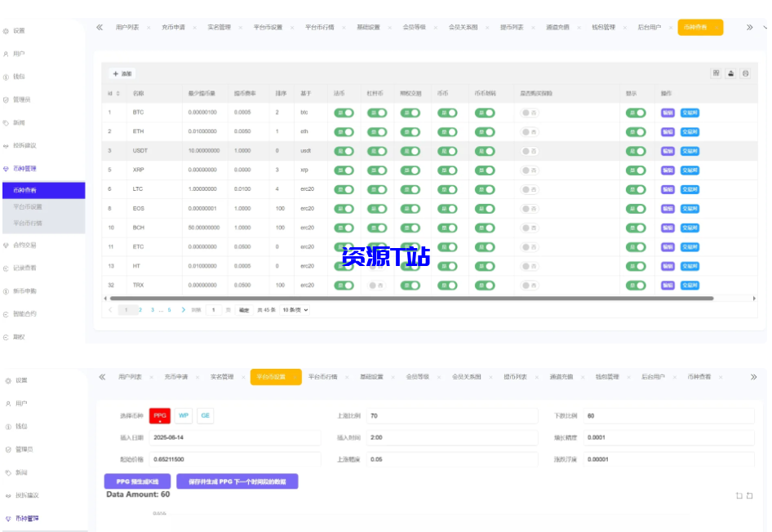Enable the 杠杆币 switch for TRX row
772x532 pixels.
375,286
